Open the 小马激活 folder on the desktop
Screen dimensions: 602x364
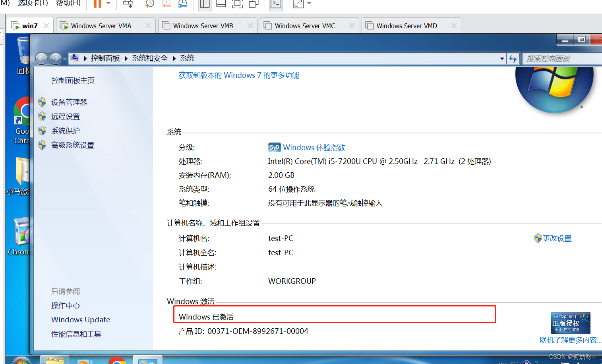point(19,176)
